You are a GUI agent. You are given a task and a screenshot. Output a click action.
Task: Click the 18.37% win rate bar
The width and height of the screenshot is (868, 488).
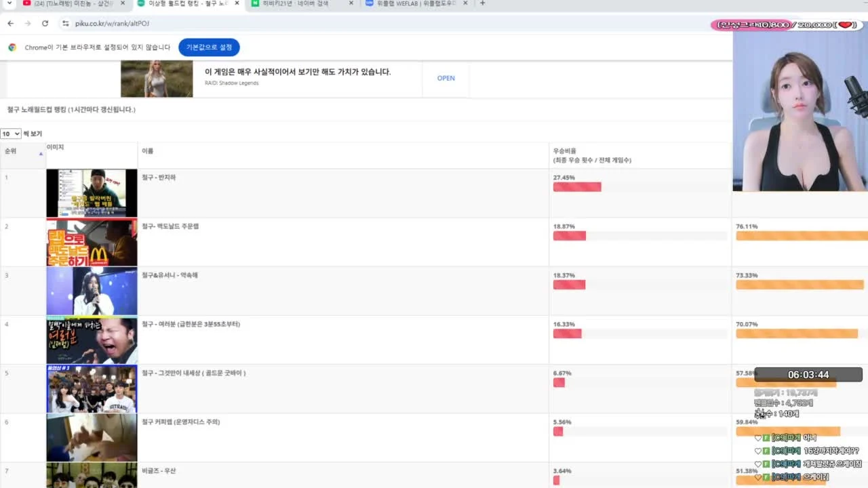point(569,285)
